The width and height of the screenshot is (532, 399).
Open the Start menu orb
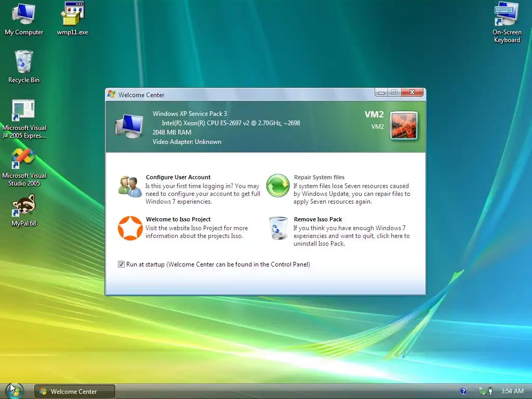[x=15, y=391]
